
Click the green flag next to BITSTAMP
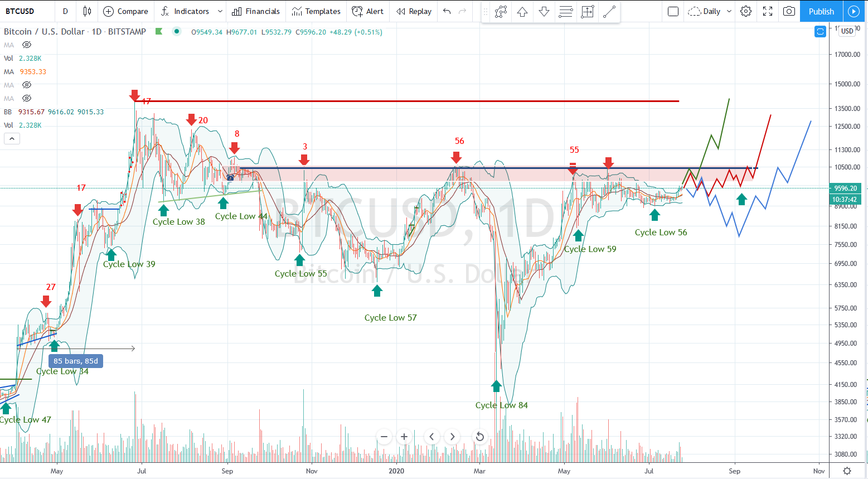click(x=159, y=31)
